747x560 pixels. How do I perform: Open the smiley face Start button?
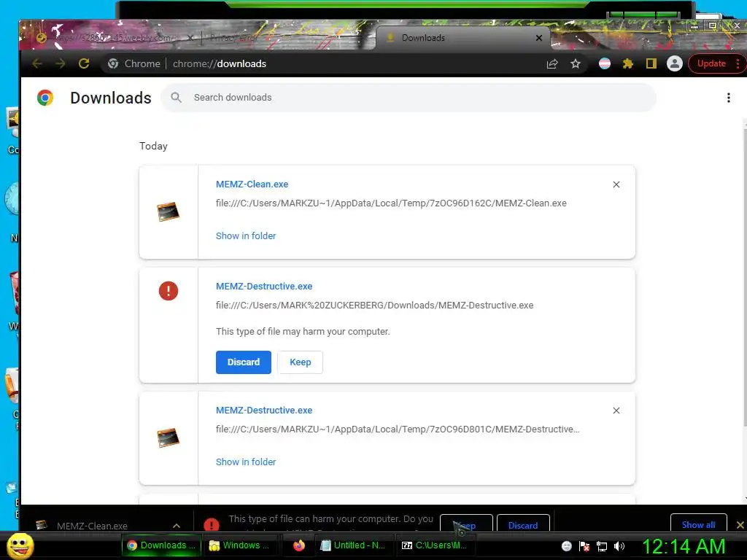click(x=20, y=546)
